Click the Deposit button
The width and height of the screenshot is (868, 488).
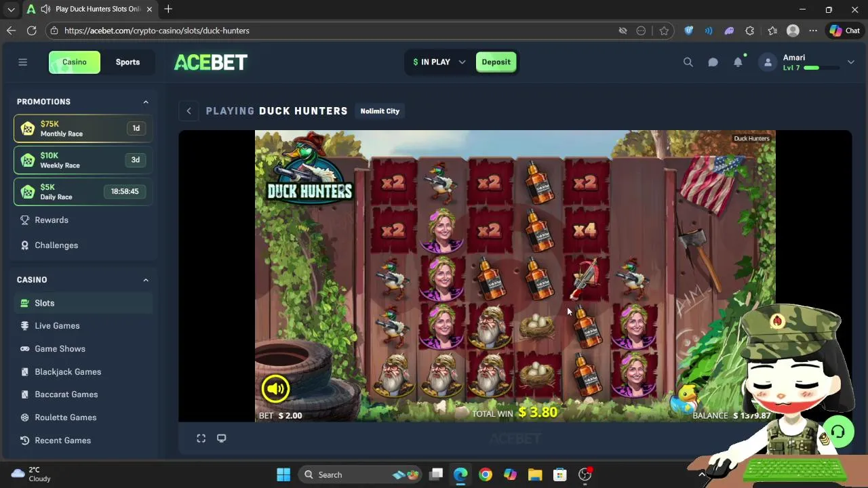496,62
